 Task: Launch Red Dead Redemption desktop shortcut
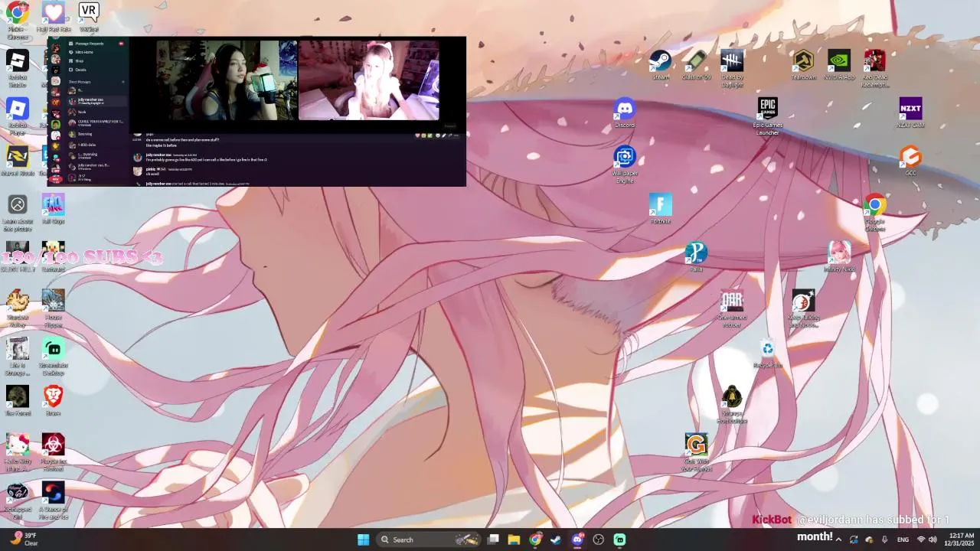[x=875, y=69]
